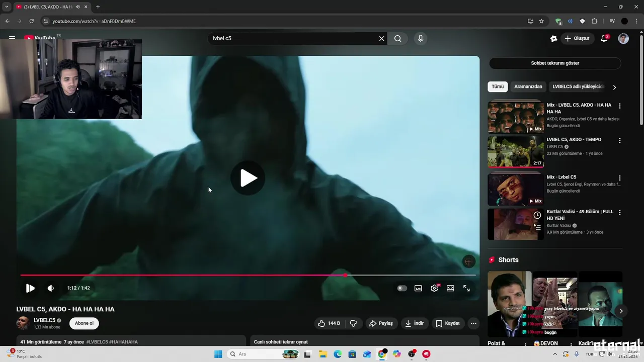This screenshot has width=644, height=362.
Task: Reload the browser page
Action: pos(31,21)
